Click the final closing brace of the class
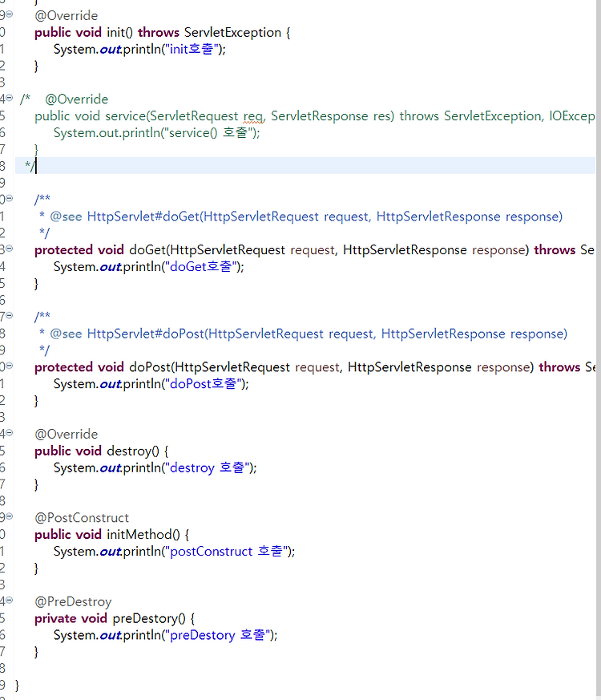Image resolution: width=601 pixels, height=700 pixels. click(x=18, y=686)
